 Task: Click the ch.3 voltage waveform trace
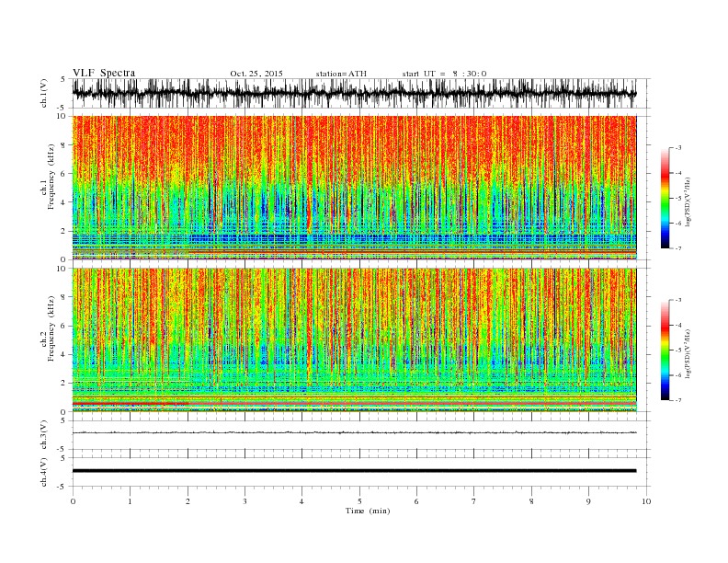point(354,432)
